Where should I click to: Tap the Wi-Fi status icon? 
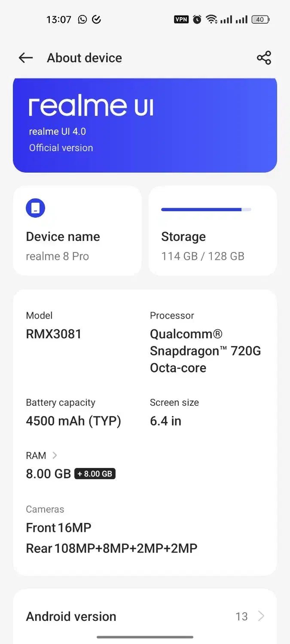point(211,19)
